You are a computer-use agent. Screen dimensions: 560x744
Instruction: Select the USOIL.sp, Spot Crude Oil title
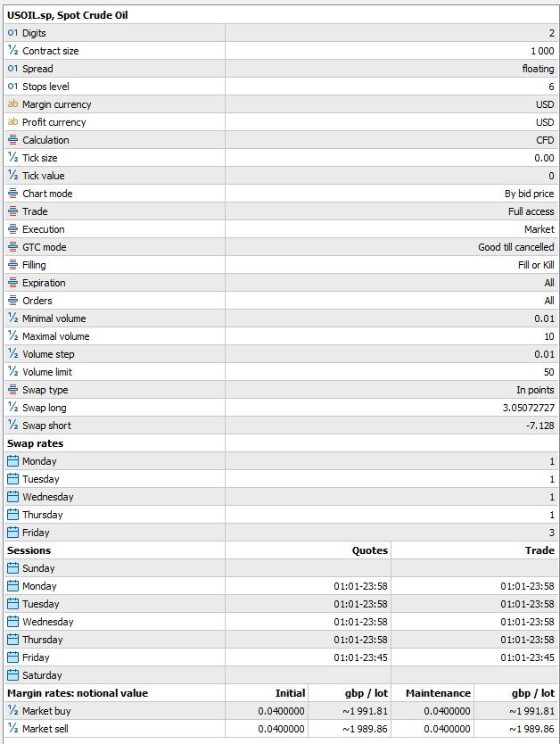point(68,15)
